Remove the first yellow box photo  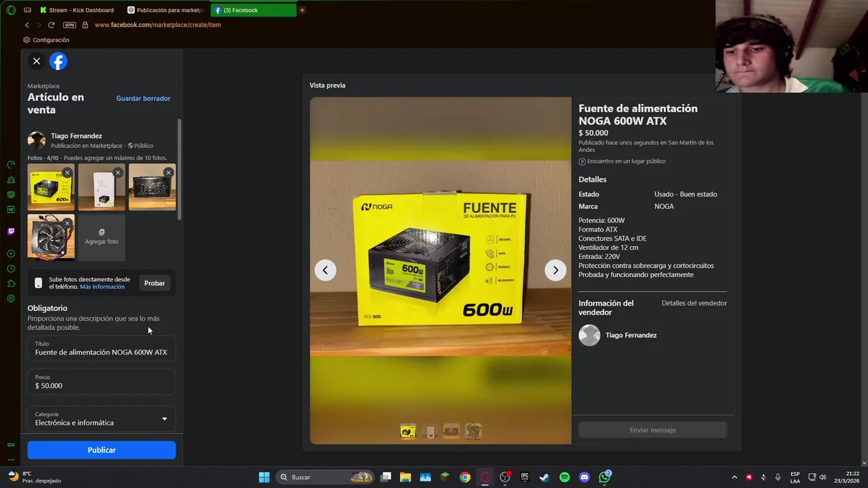pyautogui.click(x=67, y=173)
